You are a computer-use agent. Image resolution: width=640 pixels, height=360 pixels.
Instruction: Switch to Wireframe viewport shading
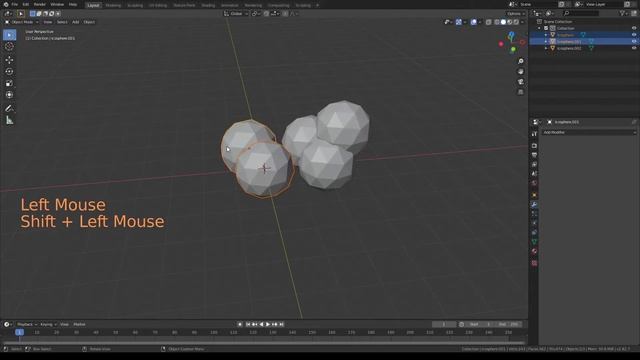tap(497, 22)
